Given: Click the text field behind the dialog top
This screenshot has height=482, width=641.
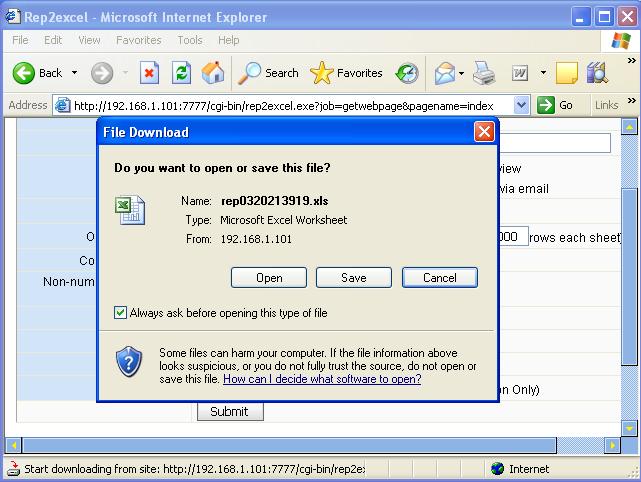Looking at the screenshot, I should (x=555, y=143).
